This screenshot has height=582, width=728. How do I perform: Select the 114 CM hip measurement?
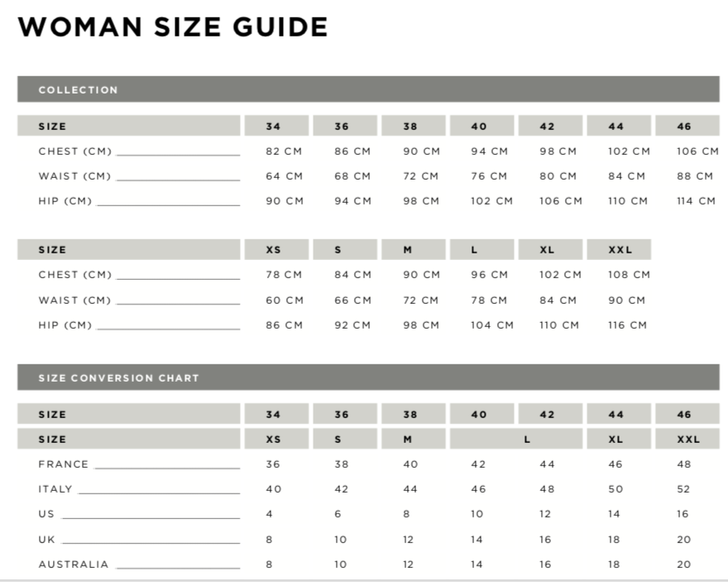coord(696,201)
